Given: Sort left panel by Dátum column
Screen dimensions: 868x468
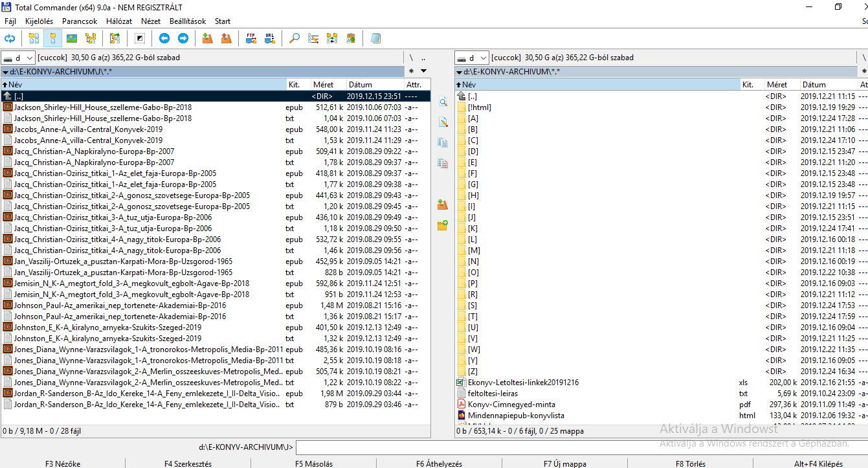Looking at the screenshot, I should (375, 85).
